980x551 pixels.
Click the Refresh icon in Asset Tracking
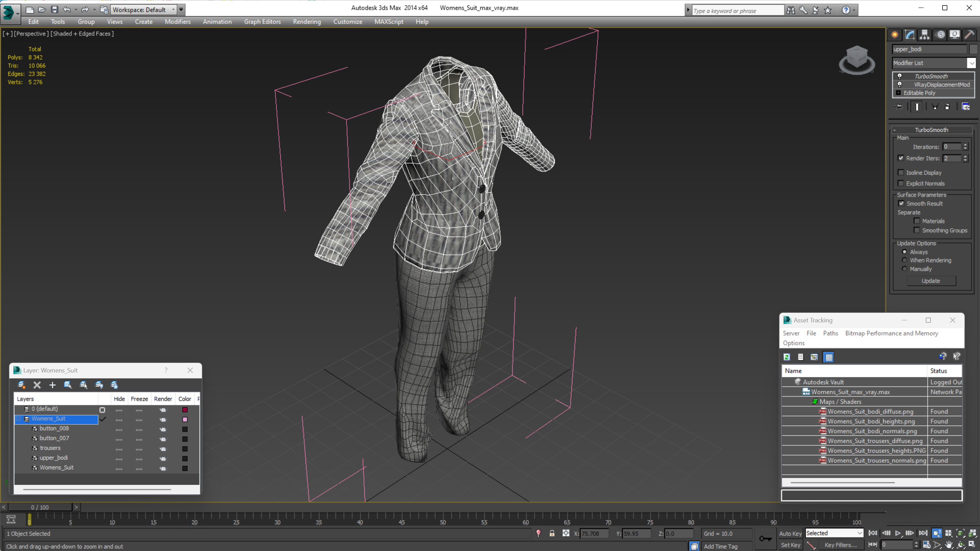coord(787,357)
